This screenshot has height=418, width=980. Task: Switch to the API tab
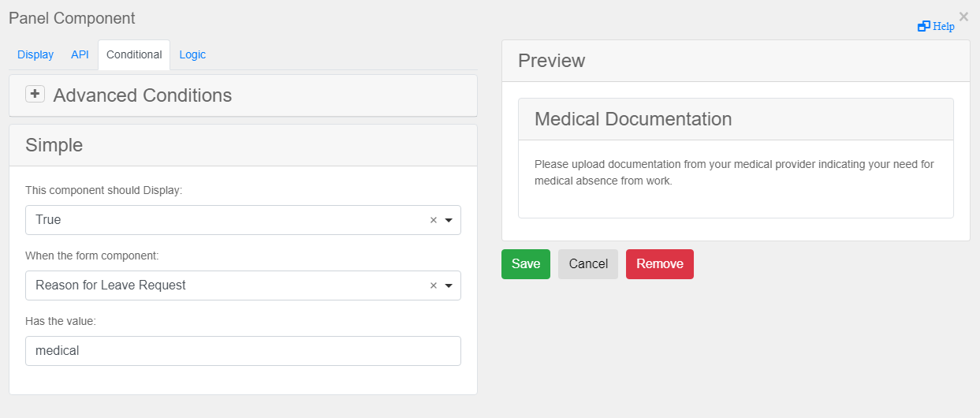coord(80,54)
